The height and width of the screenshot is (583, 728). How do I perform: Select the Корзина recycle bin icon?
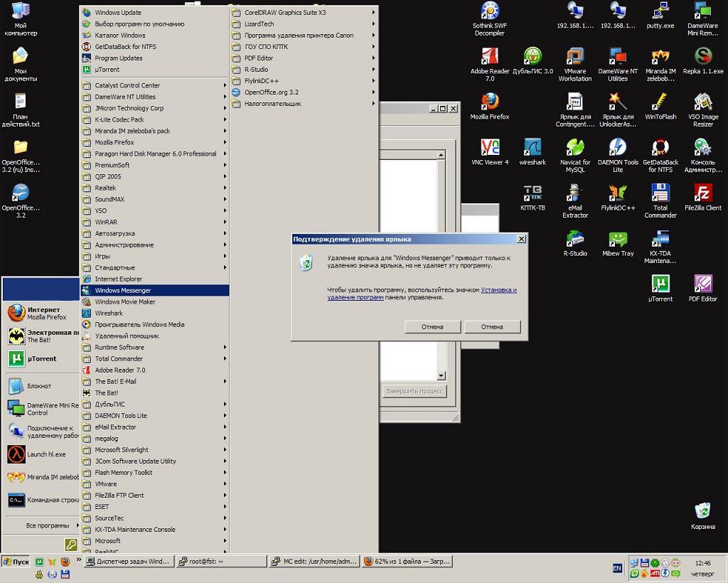point(702,516)
